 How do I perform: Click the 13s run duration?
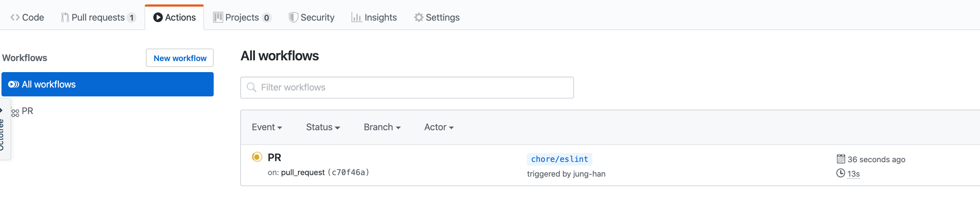pos(853,174)
